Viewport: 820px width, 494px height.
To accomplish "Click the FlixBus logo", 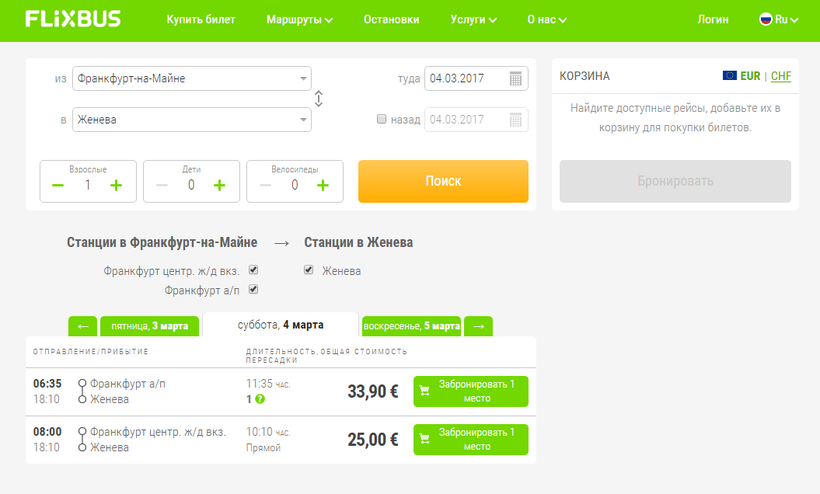I will [x=73, y=19].
